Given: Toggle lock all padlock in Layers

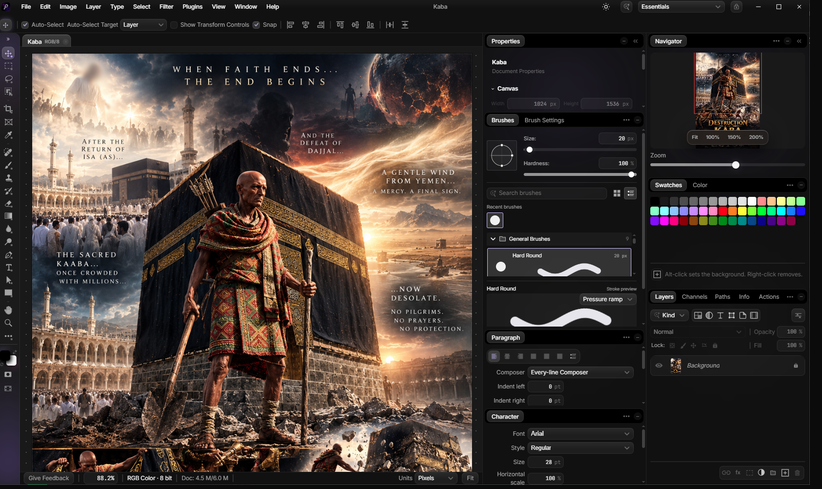Looking at the screenshot, I should (x=715, y=346).
